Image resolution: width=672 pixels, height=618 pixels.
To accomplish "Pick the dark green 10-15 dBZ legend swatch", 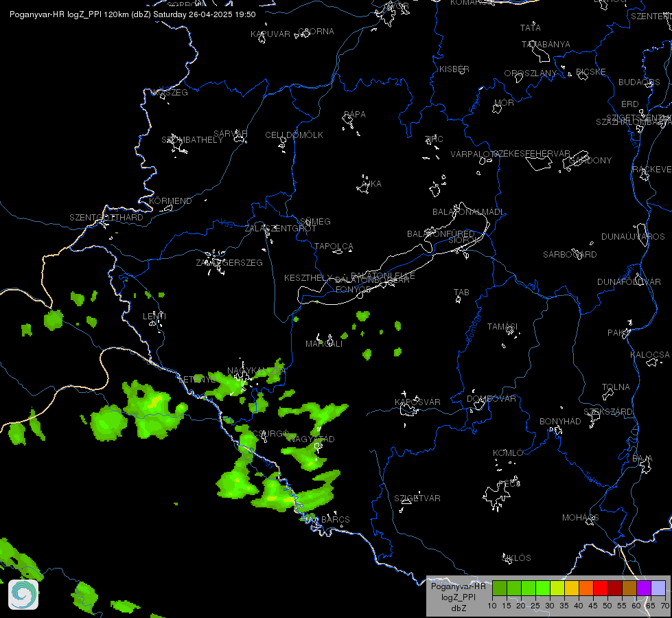I will point(499,588).
